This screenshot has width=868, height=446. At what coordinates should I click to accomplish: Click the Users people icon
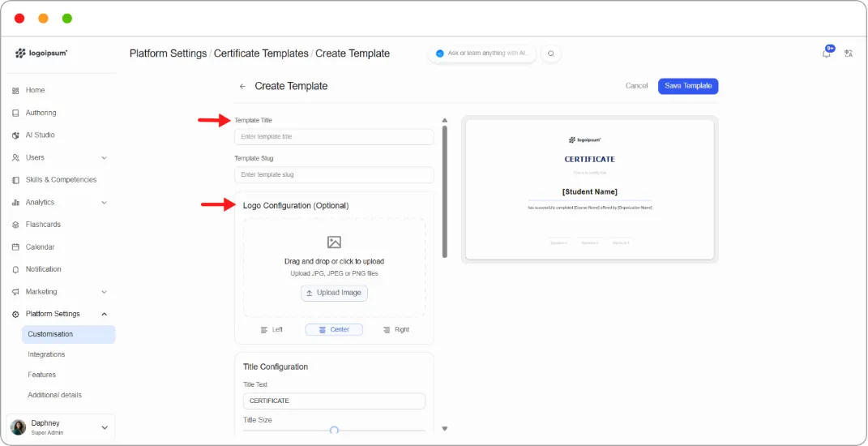pos(15,158)
